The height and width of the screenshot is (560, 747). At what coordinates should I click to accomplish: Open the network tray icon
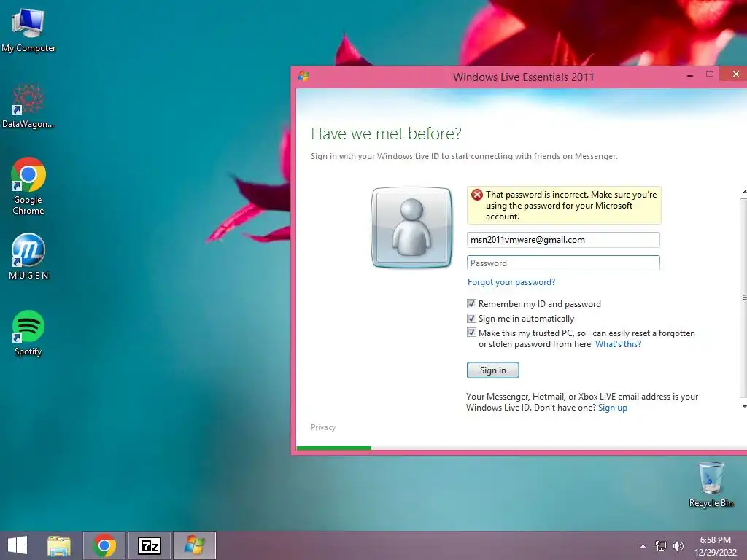coord(660,546)
